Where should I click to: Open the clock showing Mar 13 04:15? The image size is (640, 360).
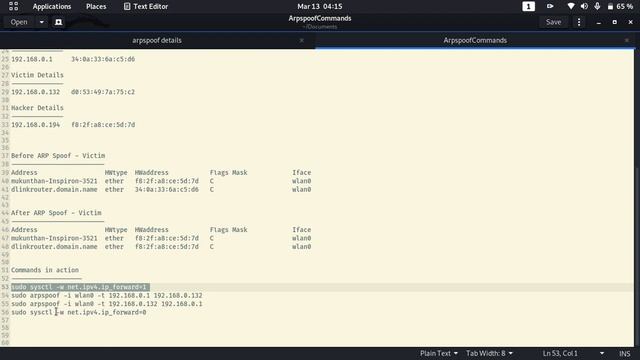[320, 7]
